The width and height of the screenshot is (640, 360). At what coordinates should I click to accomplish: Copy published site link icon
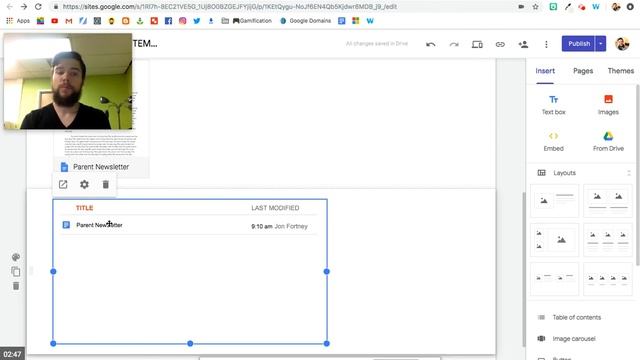[x=500, y=44]
